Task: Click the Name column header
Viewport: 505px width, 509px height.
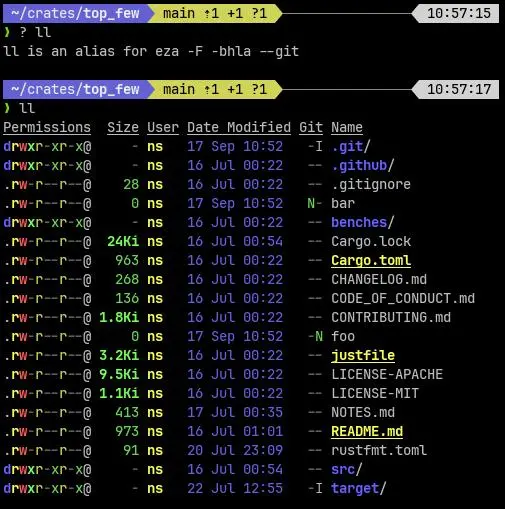Action: (x=347, y=128)
